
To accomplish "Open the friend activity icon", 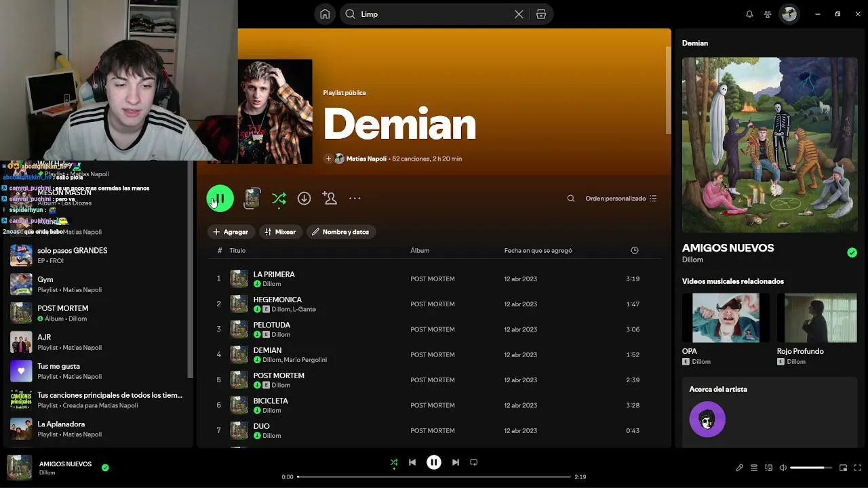I will point(768,14).
